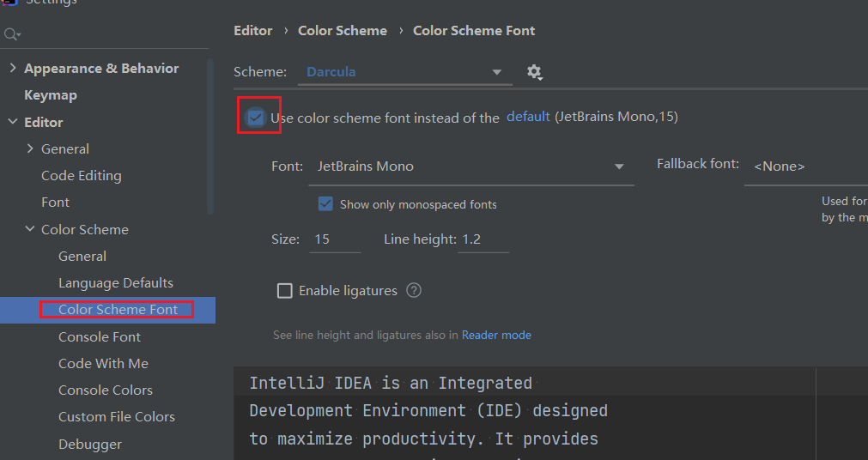Image resolution: width=868 pixels, height=460 pixels.
Task: Collapse the Color Scheme tree node
Action: (30, 228)
